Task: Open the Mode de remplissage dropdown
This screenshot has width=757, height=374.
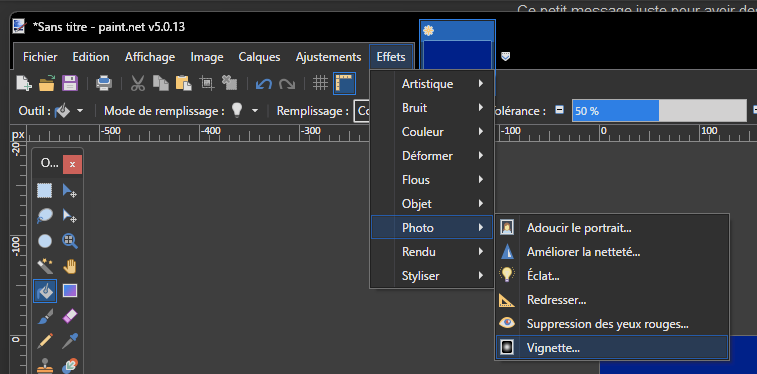Action: (244, 111)
